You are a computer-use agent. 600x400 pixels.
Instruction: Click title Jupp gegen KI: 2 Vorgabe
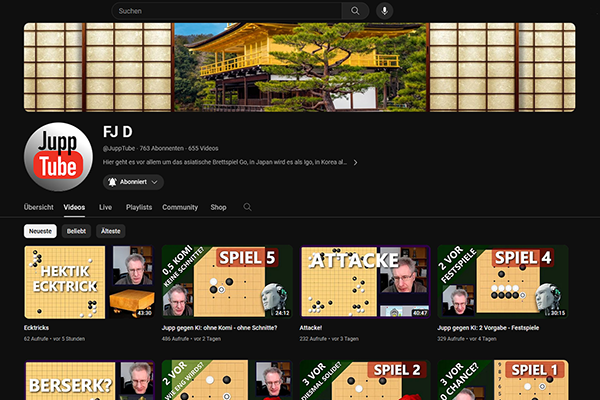[488, 328]
